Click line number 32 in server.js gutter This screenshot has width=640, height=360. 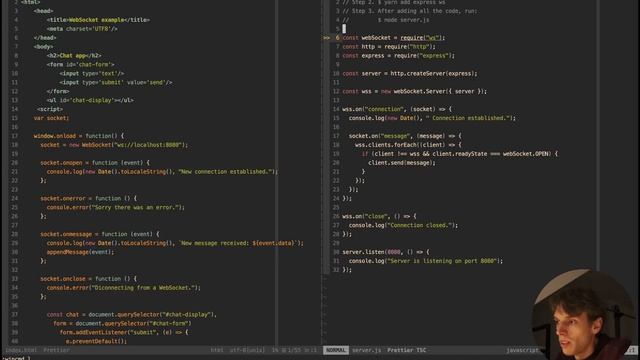coord(336,270)
